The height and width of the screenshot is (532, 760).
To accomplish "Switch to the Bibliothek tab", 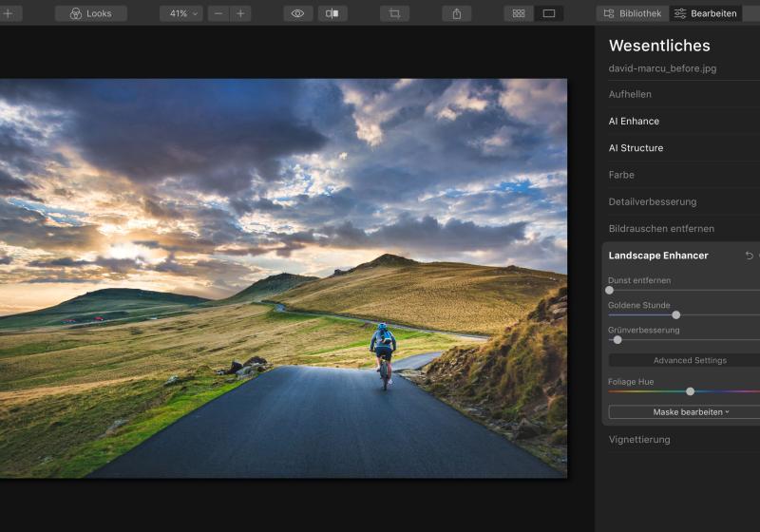I will coord(633,13).
